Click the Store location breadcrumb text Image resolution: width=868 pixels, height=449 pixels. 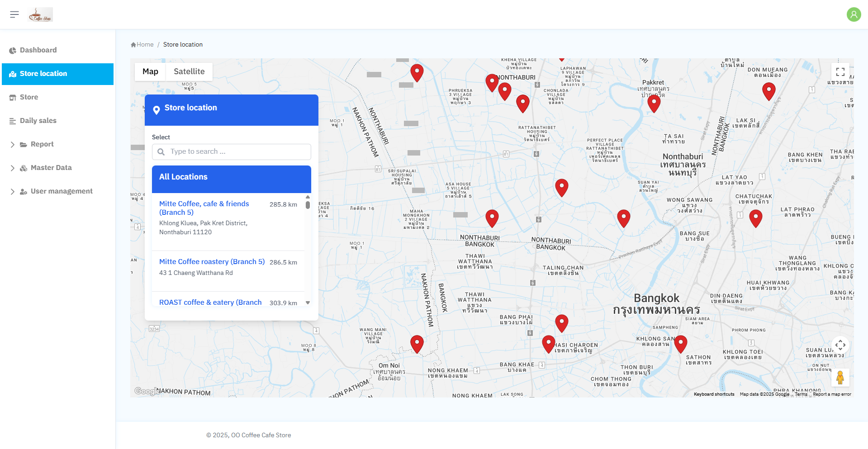[x=183, y=44]
